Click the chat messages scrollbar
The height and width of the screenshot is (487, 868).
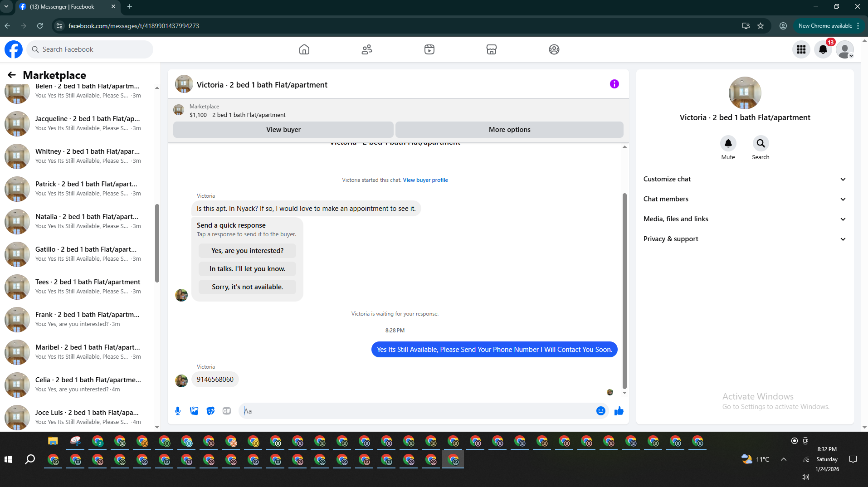click(x=624, y=291)
